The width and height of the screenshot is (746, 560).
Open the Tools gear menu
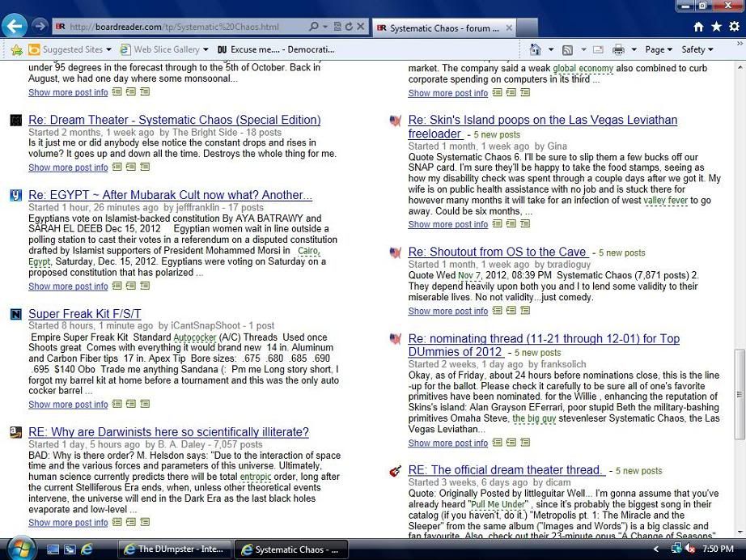pyautogui.click(x=735, y=27)
